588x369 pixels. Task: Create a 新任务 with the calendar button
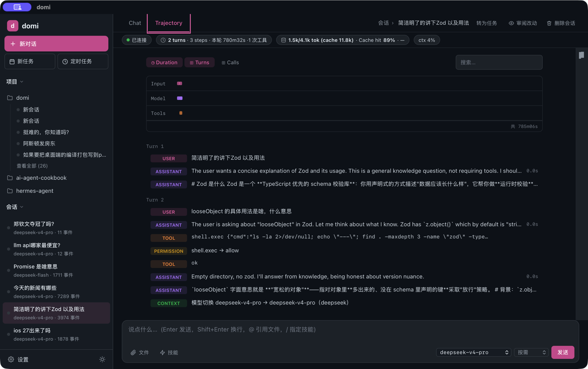pos(30,61)
